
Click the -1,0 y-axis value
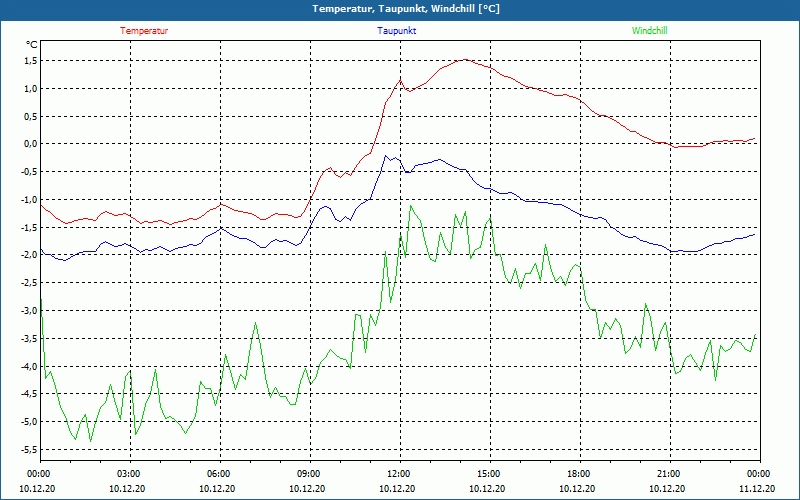coord(30,199)
